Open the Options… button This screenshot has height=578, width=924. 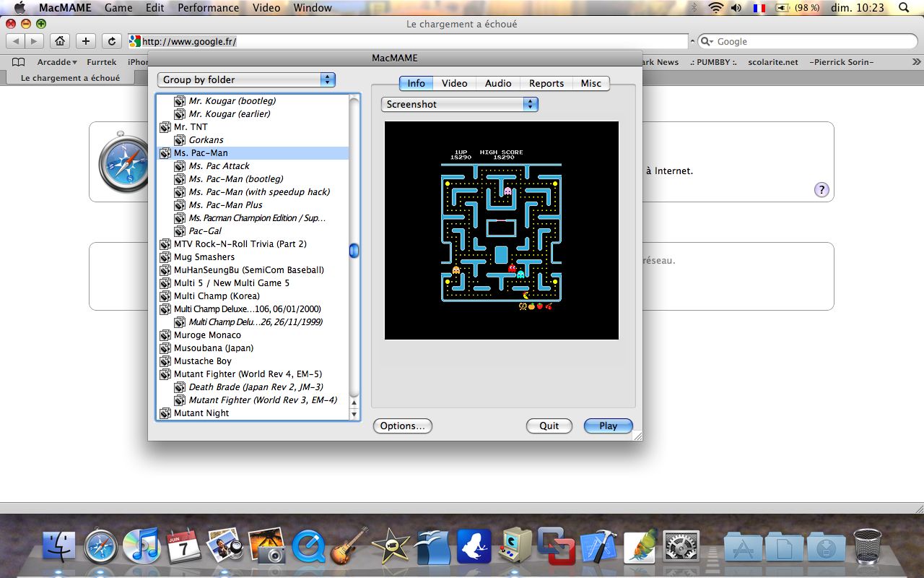403,426
